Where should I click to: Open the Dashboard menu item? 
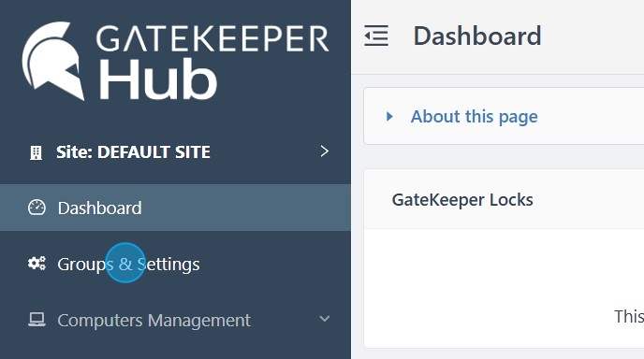(x=175, y=208)
